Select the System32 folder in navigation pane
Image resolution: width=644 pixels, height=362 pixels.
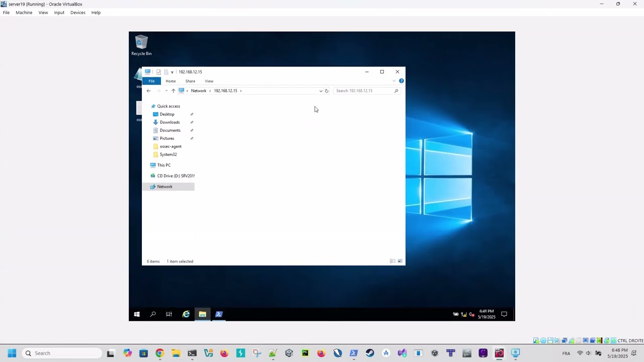168,154
